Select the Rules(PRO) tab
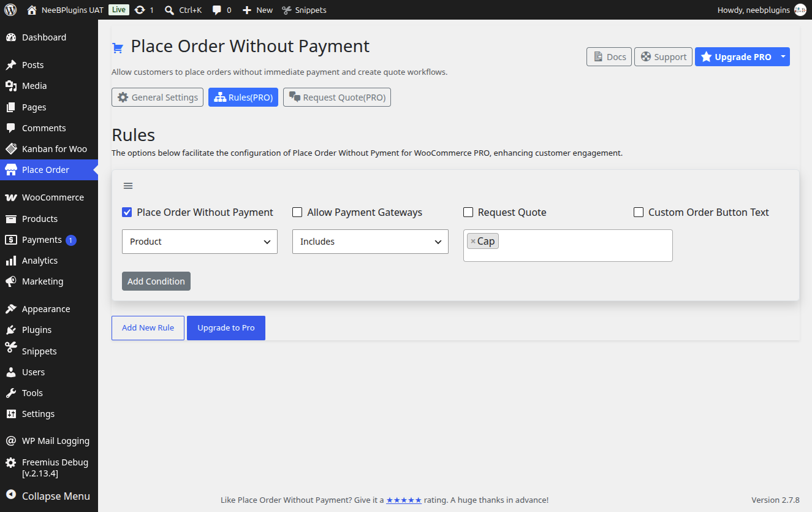 (243, 97)
